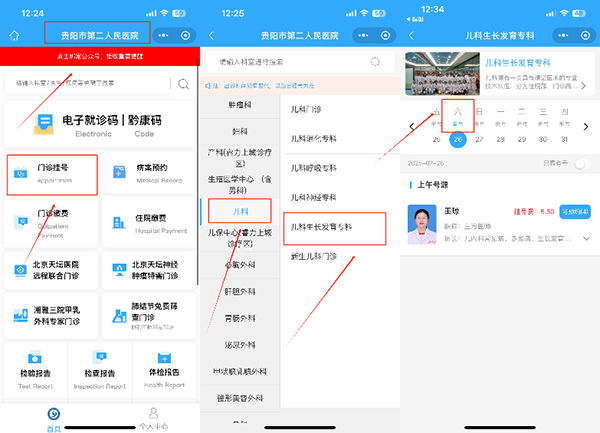Tap the red follow-official-account banner
Viewport: 600px width, 433px height.
point(99,56)
